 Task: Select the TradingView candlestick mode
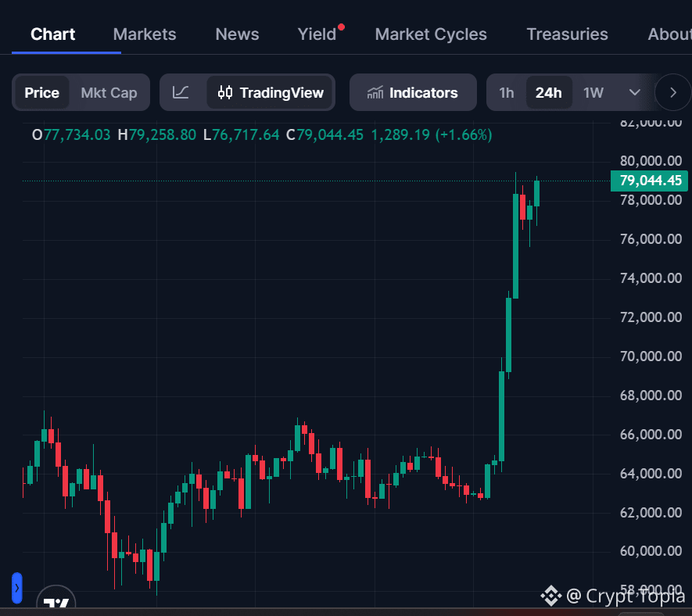[270, 93]
